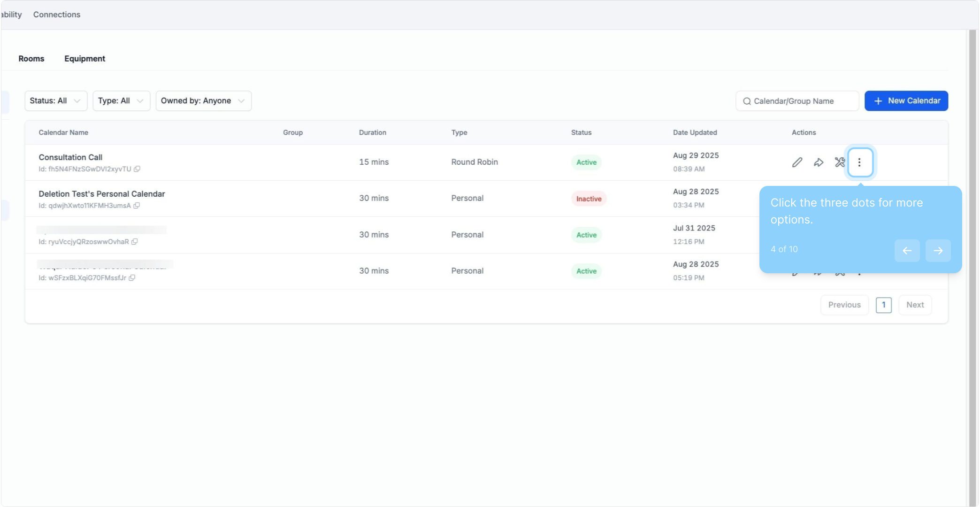The height and width of the screenshot is (507, 980).
Task: Expand Type: All filter dropdown
Action: click(121, 101)
